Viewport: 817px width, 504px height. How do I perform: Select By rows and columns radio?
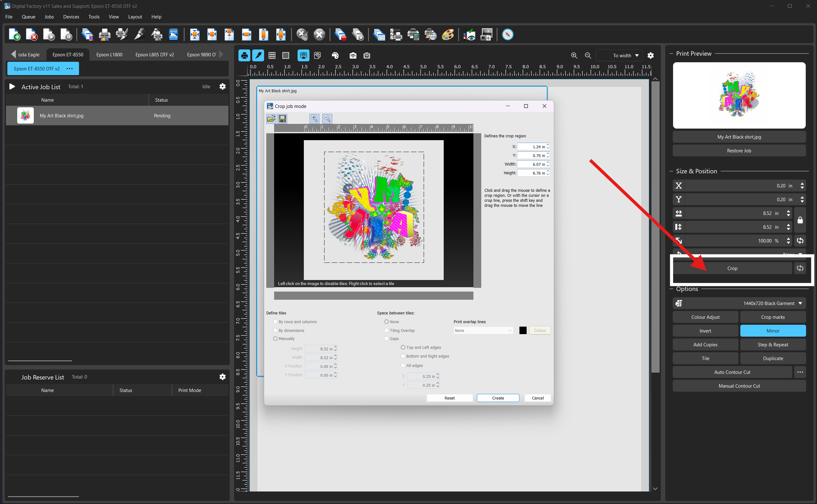(275, 322)
